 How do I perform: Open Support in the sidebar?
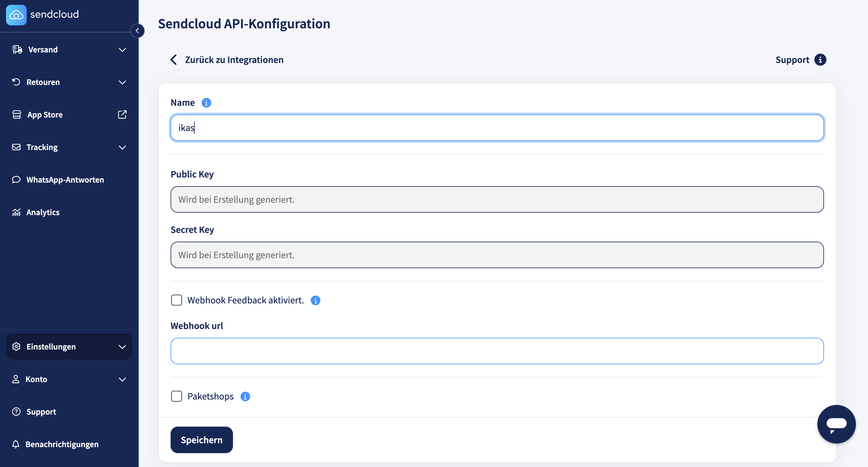[x=69, y=411]
